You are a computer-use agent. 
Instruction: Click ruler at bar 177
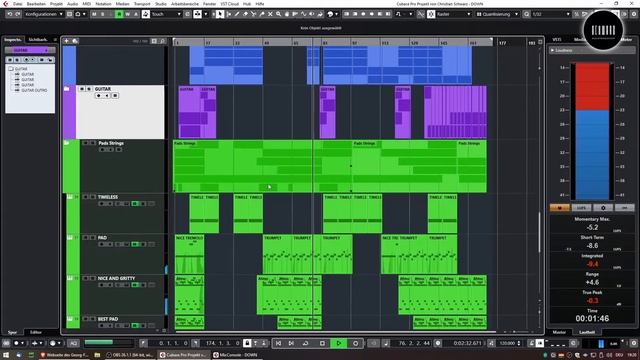[x=502, y=42]
